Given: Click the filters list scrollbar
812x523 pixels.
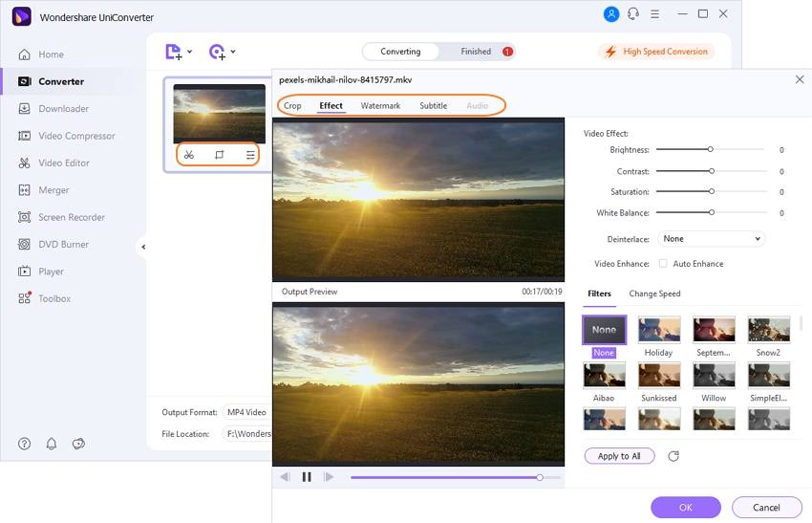Looking at the screenshot, I should pos(801,324).
